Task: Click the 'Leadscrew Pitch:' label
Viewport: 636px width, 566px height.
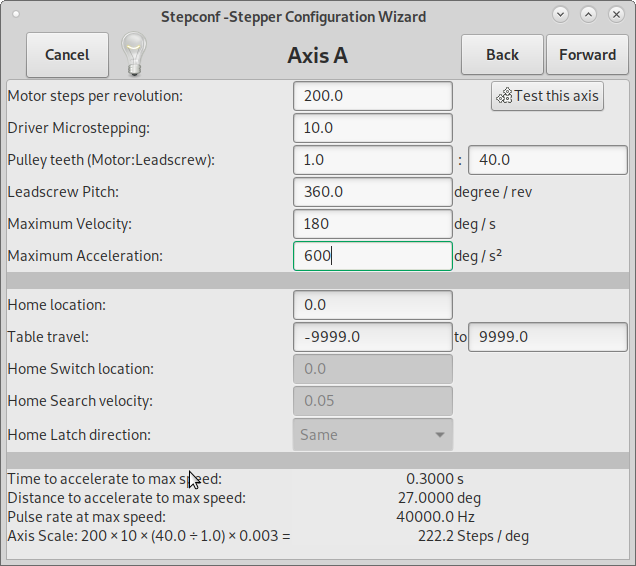Action: click(x=63, y=192)
